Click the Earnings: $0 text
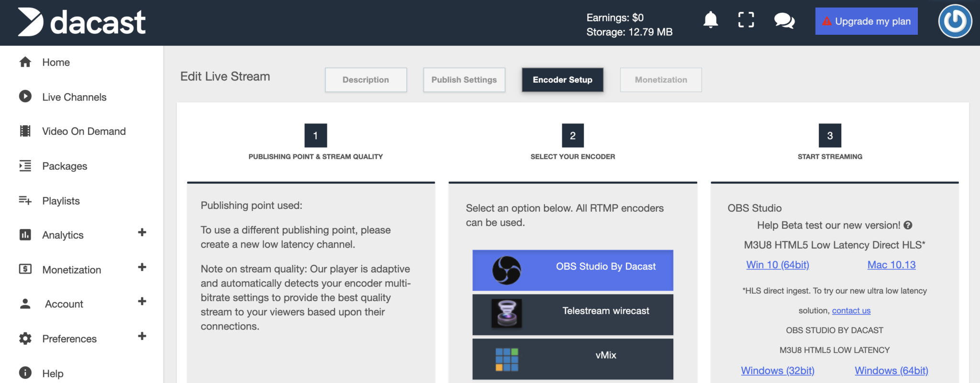This screenshot has height=383, width=980. coord(615,18)
